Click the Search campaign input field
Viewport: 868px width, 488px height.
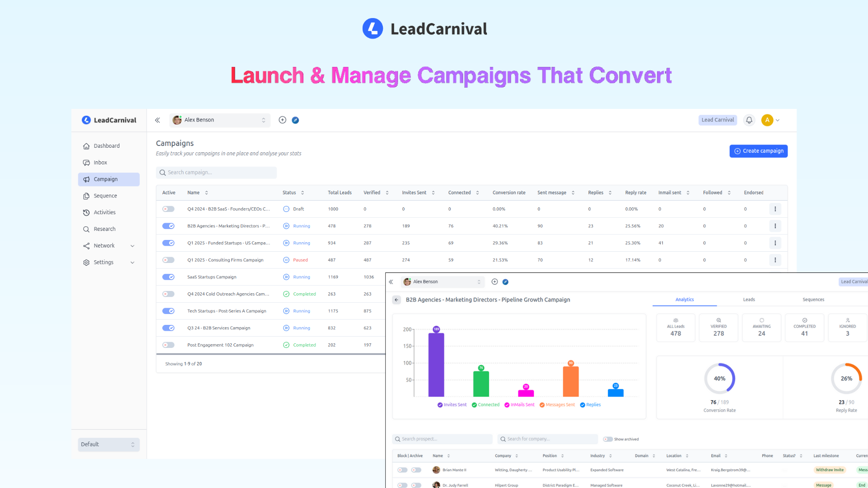[216, 173]
